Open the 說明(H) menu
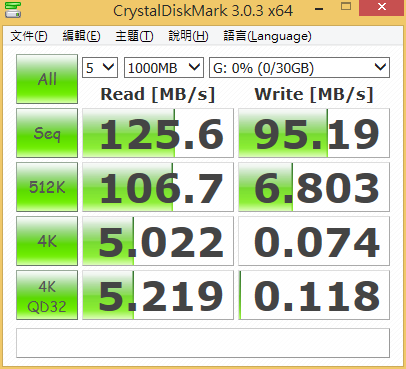Viewport: 406px width, 369px height. point(188,36)
